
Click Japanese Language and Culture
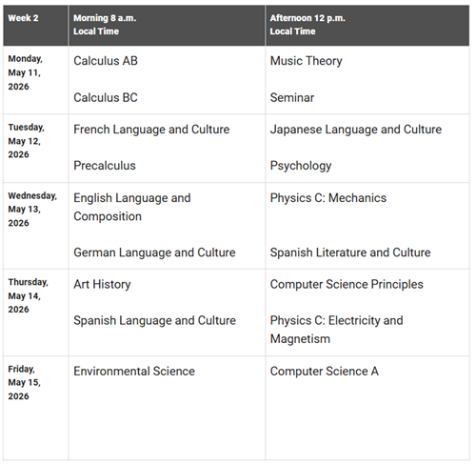(356, 130)
